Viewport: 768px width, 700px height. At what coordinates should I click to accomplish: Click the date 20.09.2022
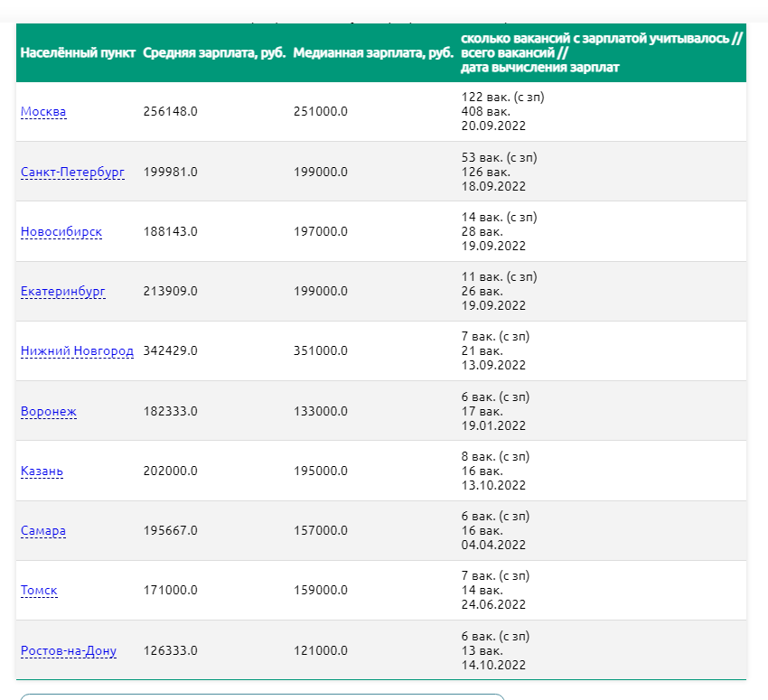tap(493, 126)
